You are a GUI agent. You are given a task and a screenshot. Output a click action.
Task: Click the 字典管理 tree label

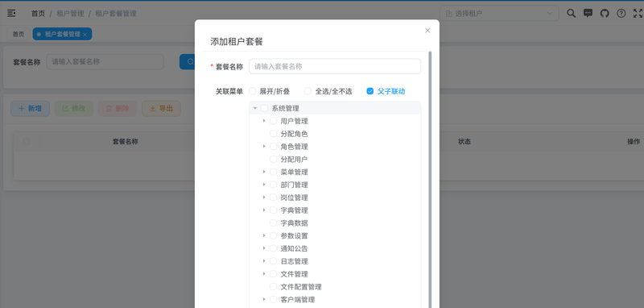point(294,210)
